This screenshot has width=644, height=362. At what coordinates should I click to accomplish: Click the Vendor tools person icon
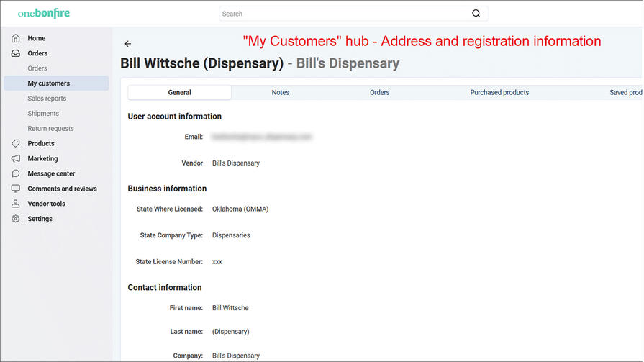click(x=16, y=204)
